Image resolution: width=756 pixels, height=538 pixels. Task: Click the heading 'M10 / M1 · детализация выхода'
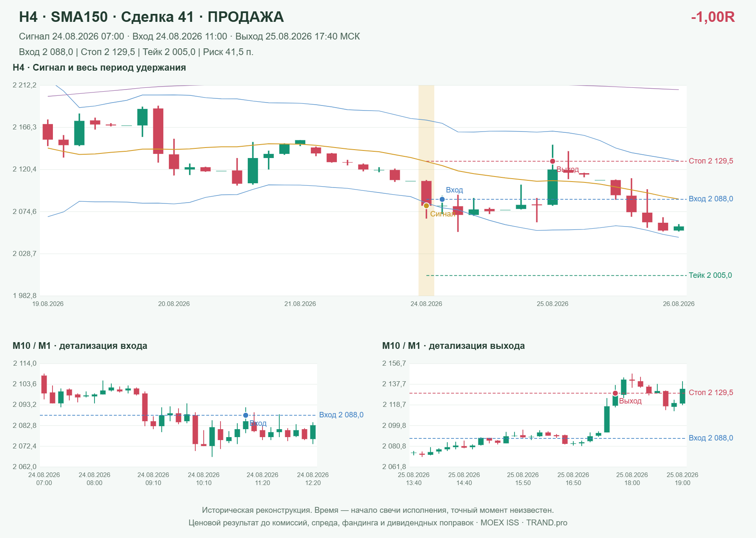(454, 346)
